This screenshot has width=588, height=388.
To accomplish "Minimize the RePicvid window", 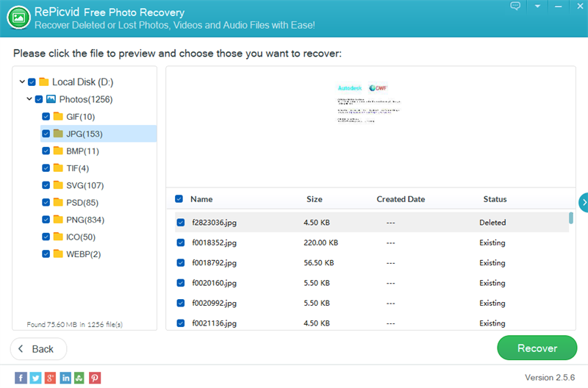I will pyautogui.click(x=558, y=7).
